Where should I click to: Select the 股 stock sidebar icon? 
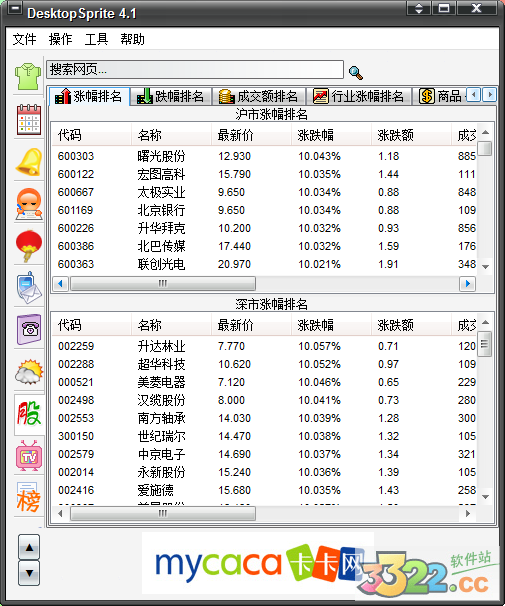coord(29,414)
